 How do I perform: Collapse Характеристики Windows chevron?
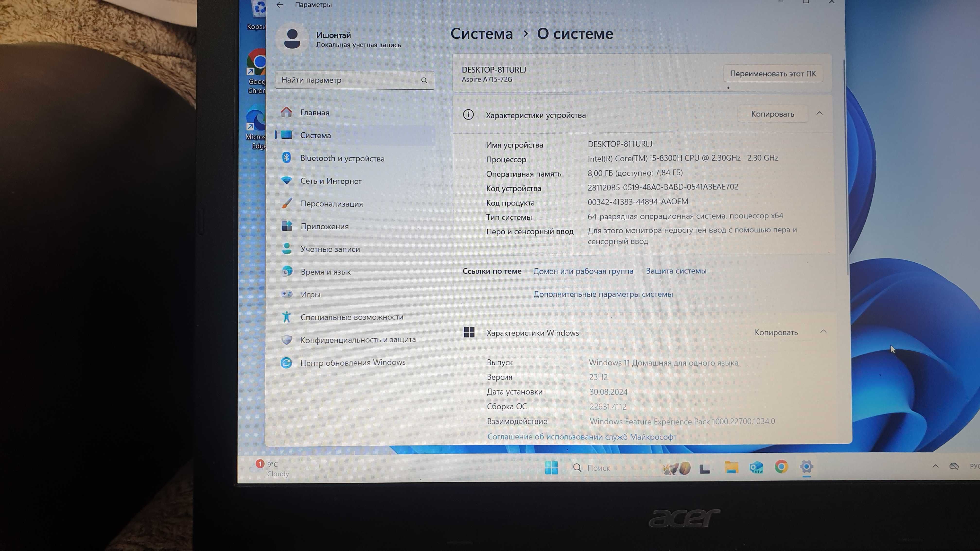pos(823,332)
